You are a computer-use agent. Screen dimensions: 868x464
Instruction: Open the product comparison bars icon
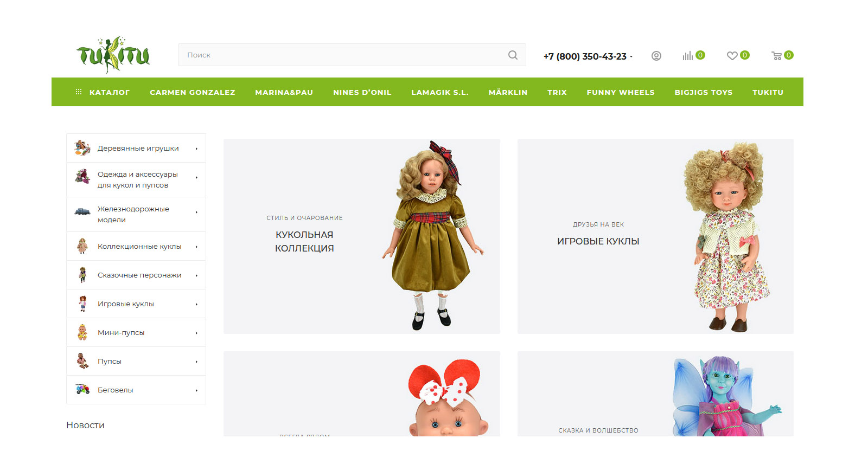pyautogui.click(x=687, y=55)
